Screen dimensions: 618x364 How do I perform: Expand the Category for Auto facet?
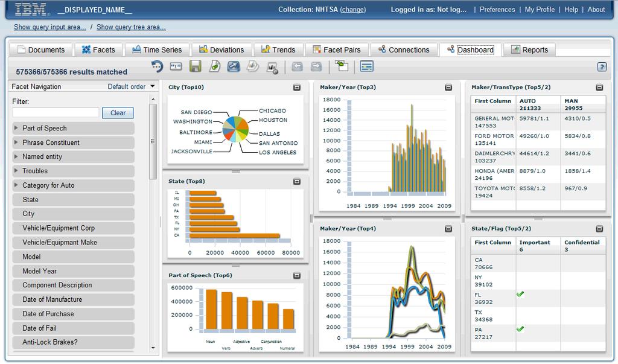coord(16,185)
